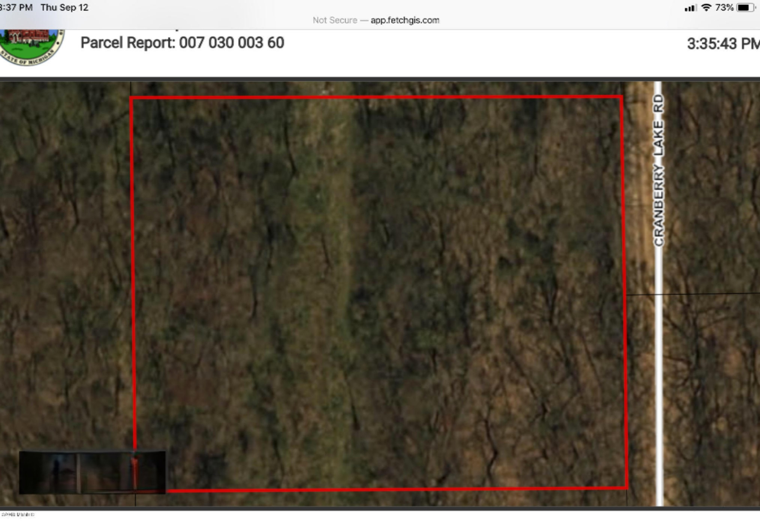Click the parcel's northeast red corner
This screenshot has width=760, height=532.
(x=622, y=97)
